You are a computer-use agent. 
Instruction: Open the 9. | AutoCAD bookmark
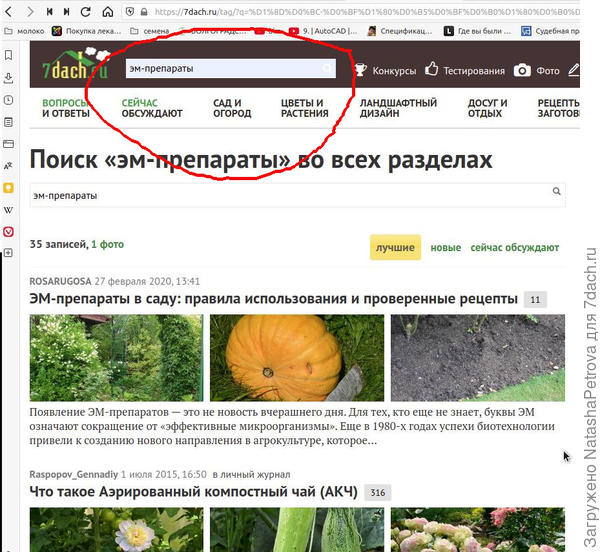coord(323,31)
